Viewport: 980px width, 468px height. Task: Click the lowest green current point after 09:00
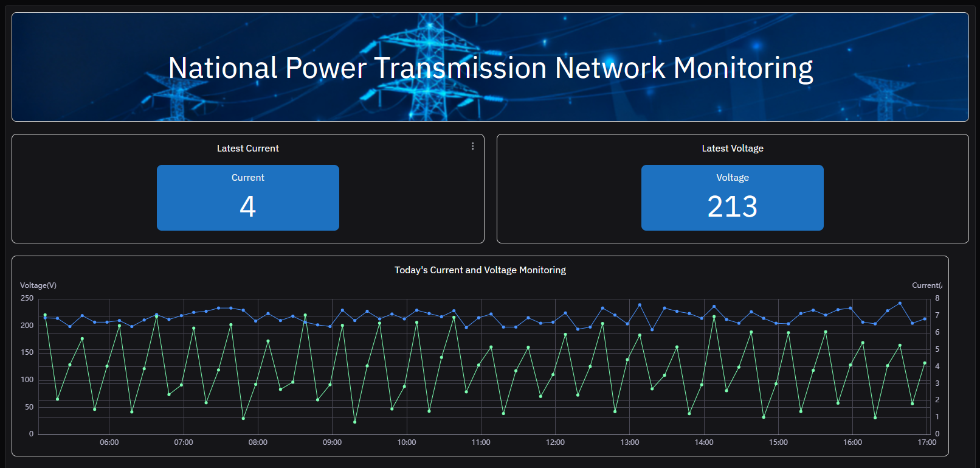355,422
